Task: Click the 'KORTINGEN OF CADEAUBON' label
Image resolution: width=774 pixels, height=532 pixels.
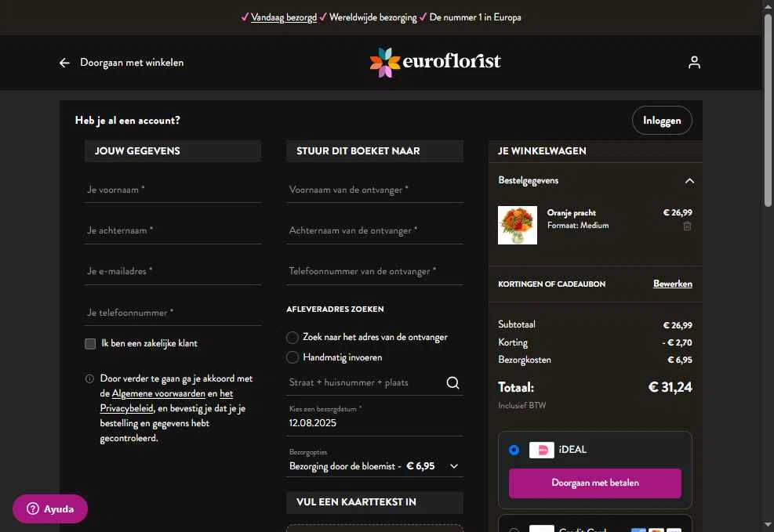Action: (x=551, y=284)
